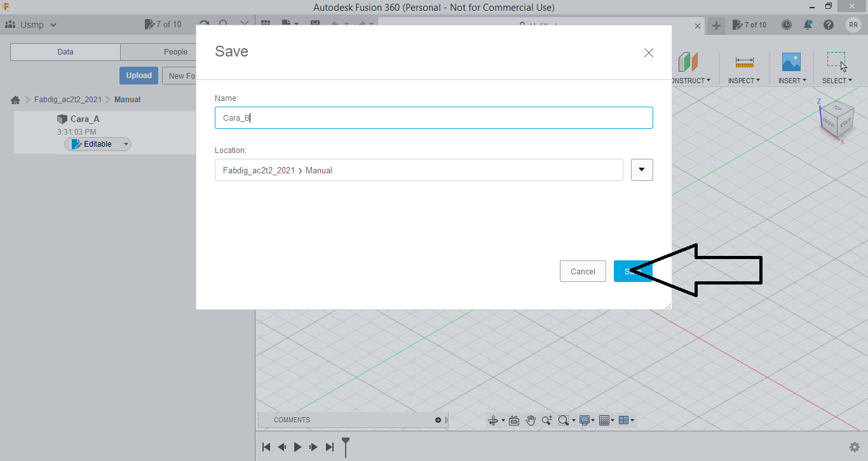Open Grid and Snaps settings icon
Image resolution: width=868 pixels, height=461 pixels.
[604, 420]
